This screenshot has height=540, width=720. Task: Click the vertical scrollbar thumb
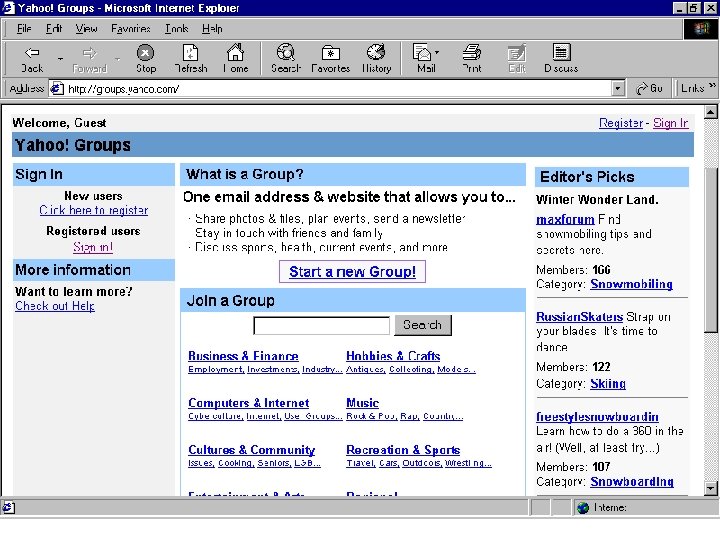tap(710, 249)
